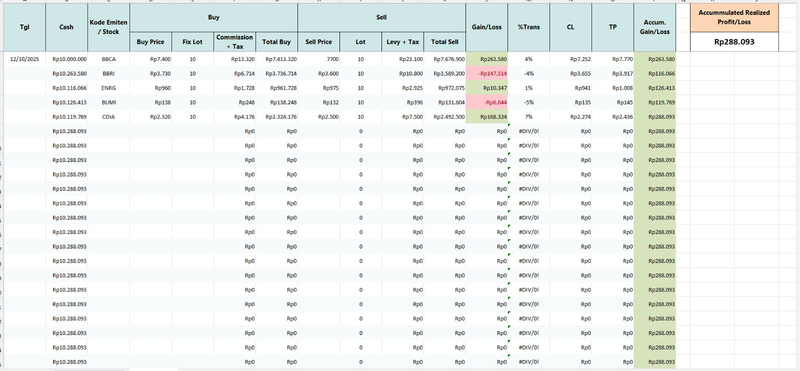Click cash value Rp10.263.580
Screen dimensions: 800x371
pyautogui.click(x=66, y=73)
